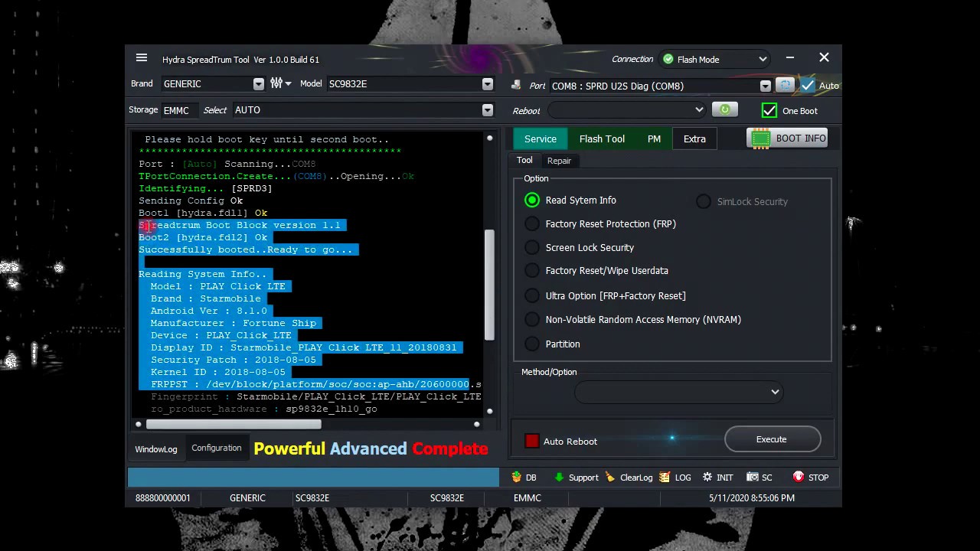Click the red STOP icon

tap(799, 477)
